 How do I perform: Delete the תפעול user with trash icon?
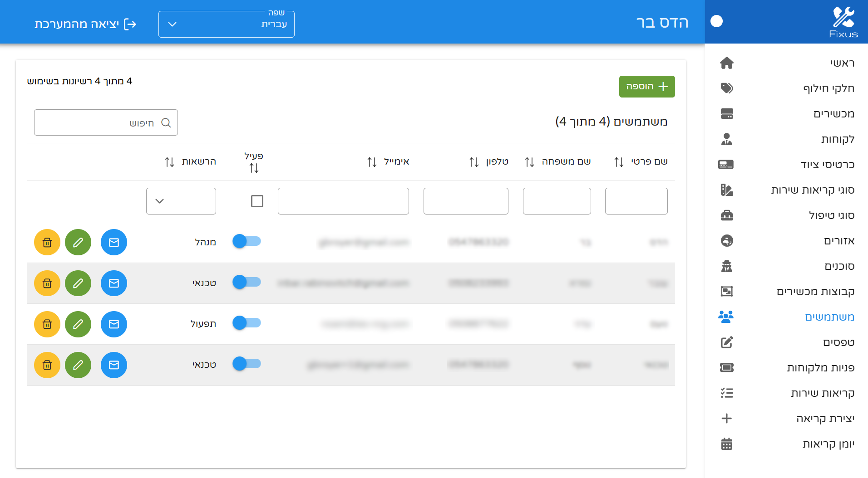47,324
